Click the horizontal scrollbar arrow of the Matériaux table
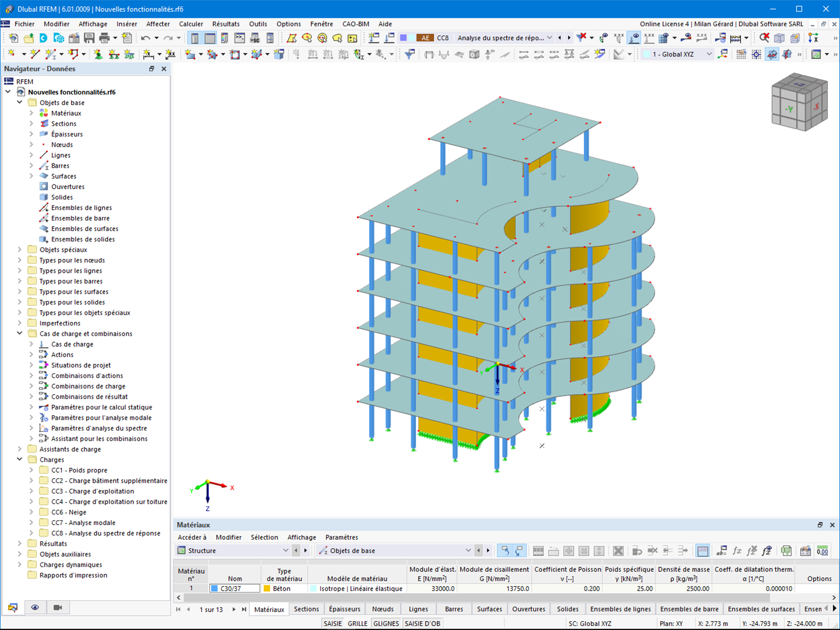 pos(178,597)
